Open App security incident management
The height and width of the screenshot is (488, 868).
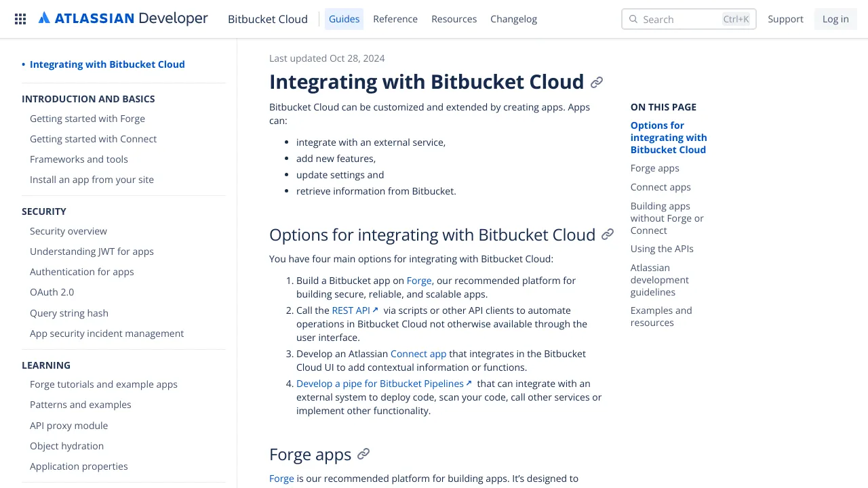(x=106, y=333)
